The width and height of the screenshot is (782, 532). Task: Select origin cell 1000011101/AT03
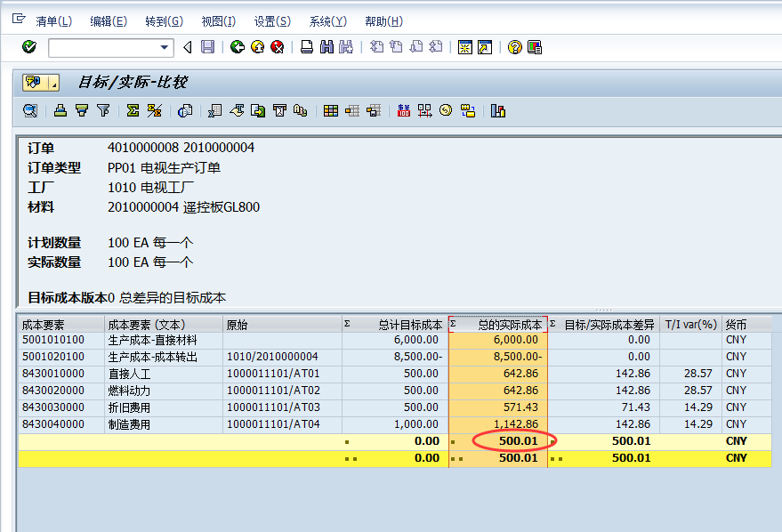pos(282,407)
